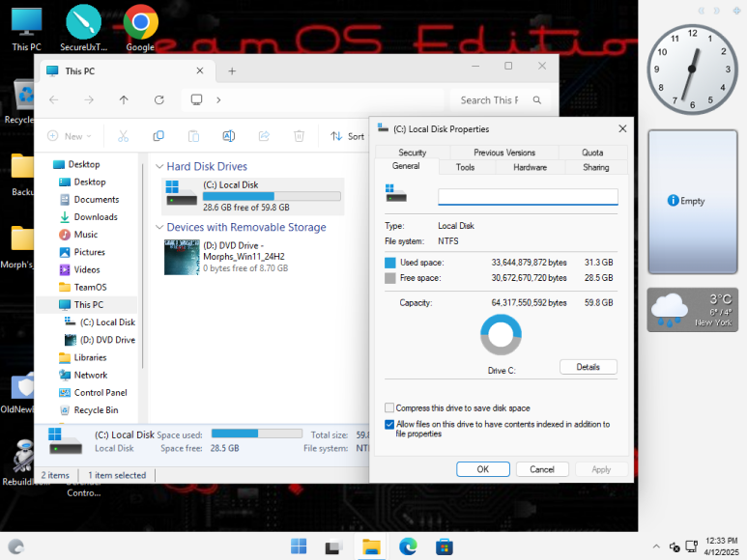Open Control Panel in navigation pane
747x560 pixels.
tap(101, 393)
